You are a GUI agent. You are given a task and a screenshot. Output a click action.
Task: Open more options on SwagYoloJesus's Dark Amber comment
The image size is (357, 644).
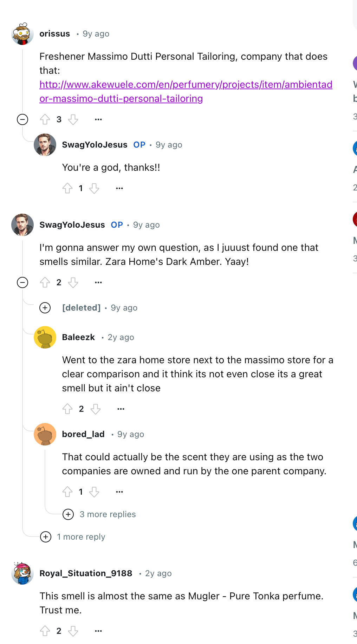(98, 282)
